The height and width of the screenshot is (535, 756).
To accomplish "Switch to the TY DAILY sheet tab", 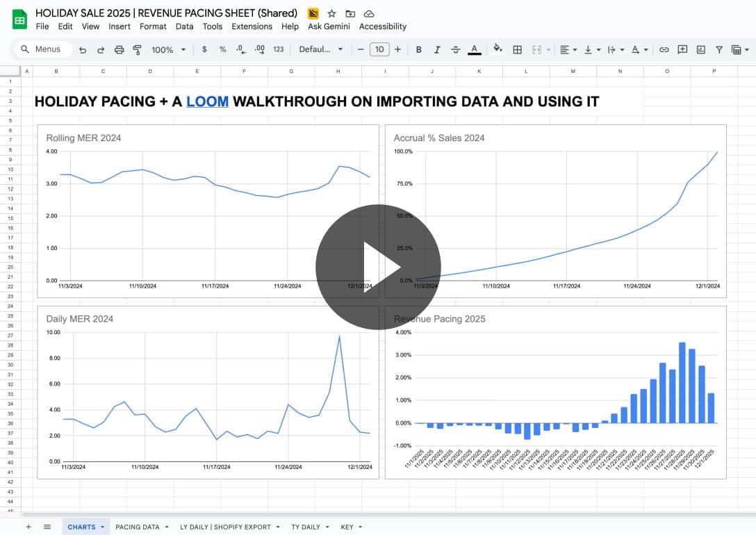I will 306,527.
